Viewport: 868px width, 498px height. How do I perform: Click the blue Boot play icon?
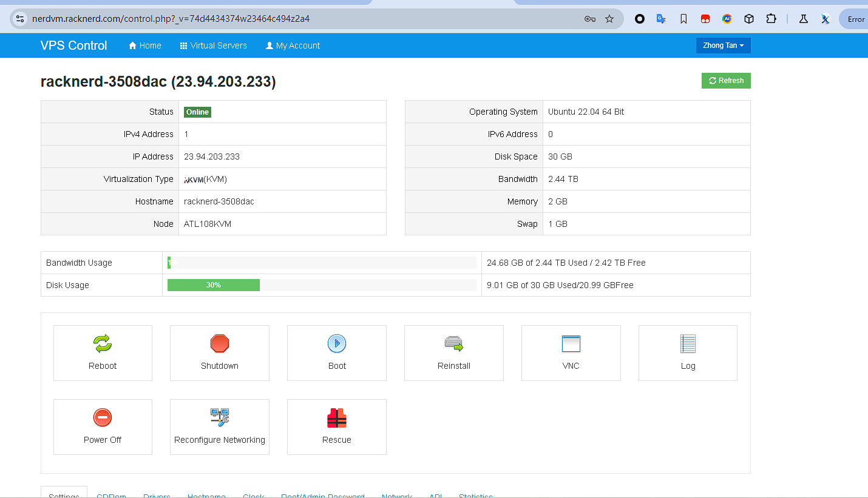coord(337,344)
